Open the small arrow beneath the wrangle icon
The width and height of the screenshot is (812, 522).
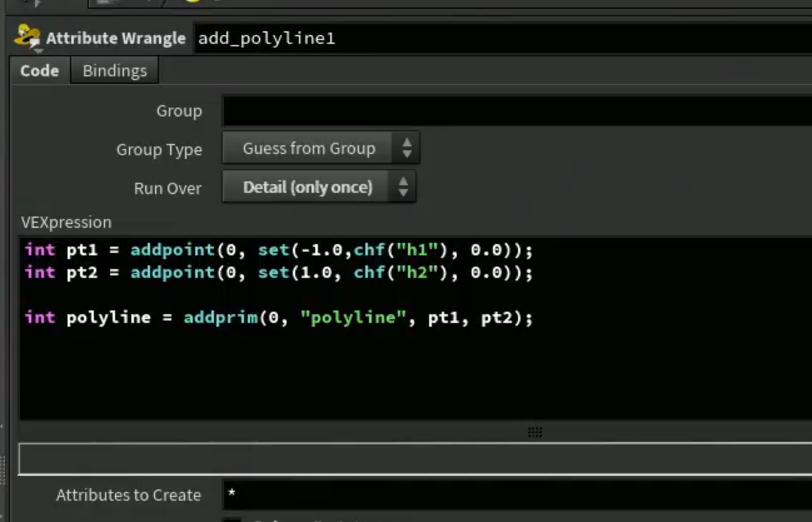[x=38, y=50]
